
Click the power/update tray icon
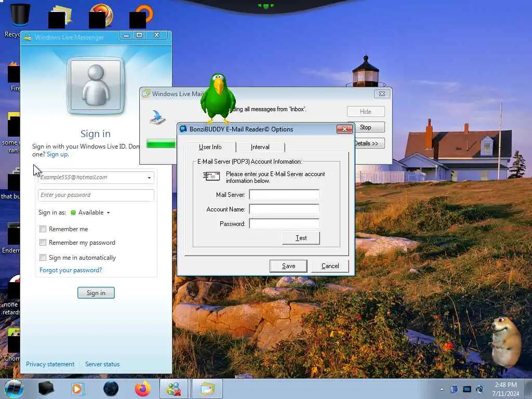click(480, 389)
